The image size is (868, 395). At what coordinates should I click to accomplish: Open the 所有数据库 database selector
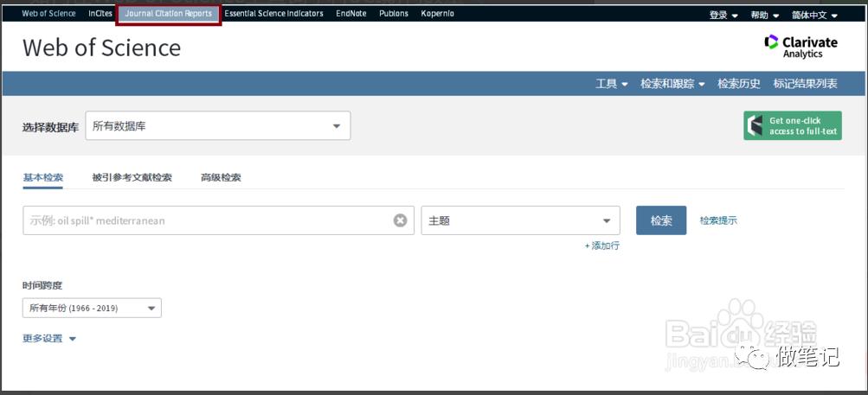click(x=218, y=125)
